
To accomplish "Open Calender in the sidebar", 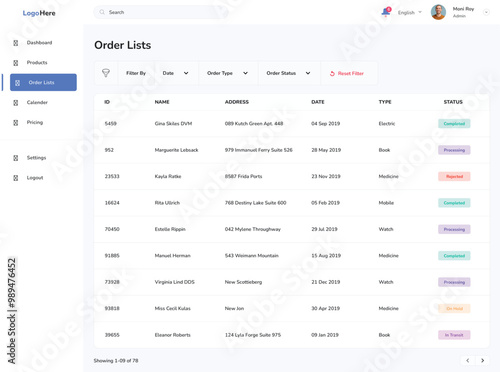I will [x=37, y=102].
